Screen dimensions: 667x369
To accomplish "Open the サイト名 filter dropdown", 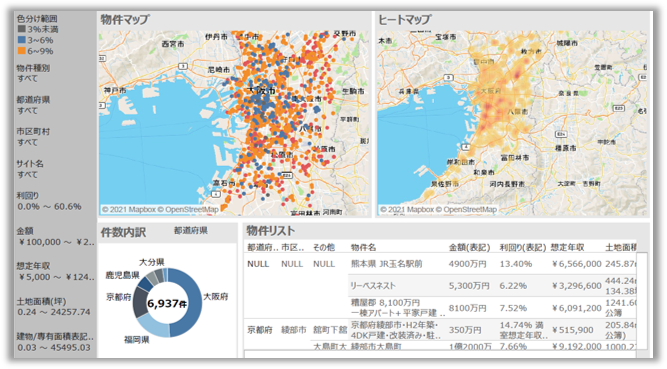I will pyautogui.click(x=28, y=174).
